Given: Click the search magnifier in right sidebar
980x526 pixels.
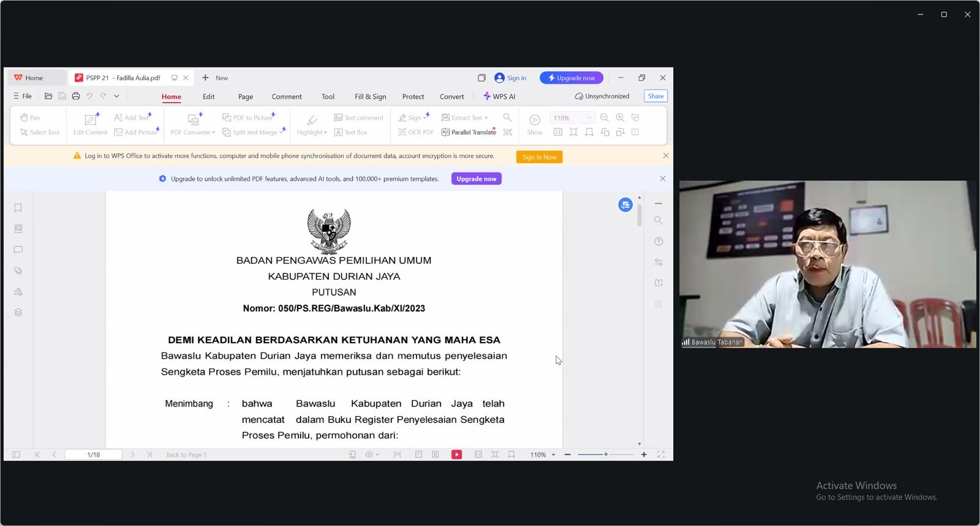Looking at the screenshot, I should coord(658,221).
